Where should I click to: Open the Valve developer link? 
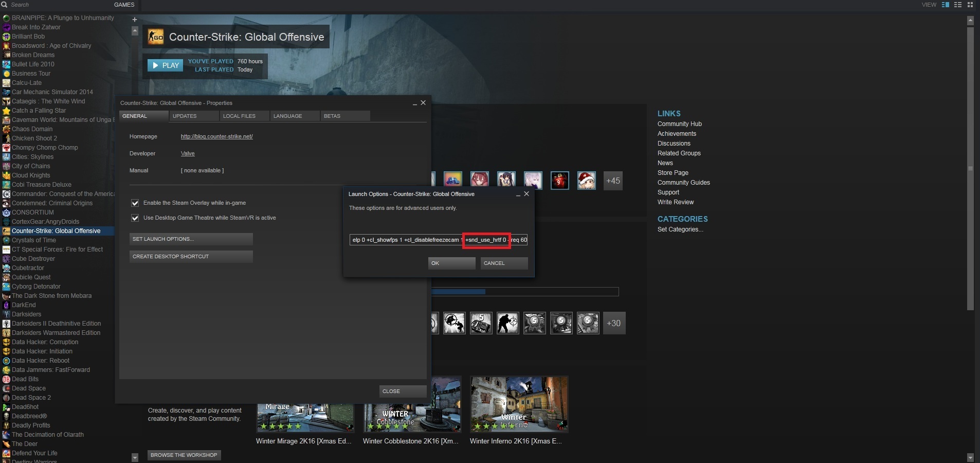click(188, 153)
